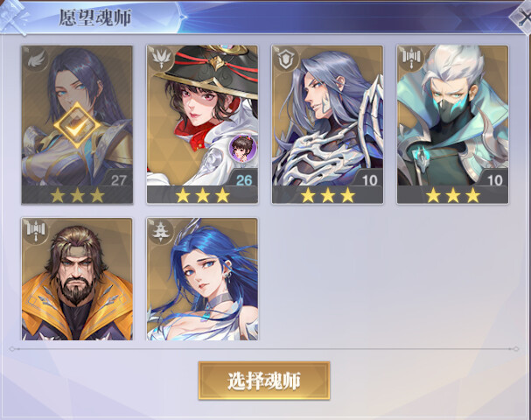Select the bearded man in orange coat card

point(77,279)
